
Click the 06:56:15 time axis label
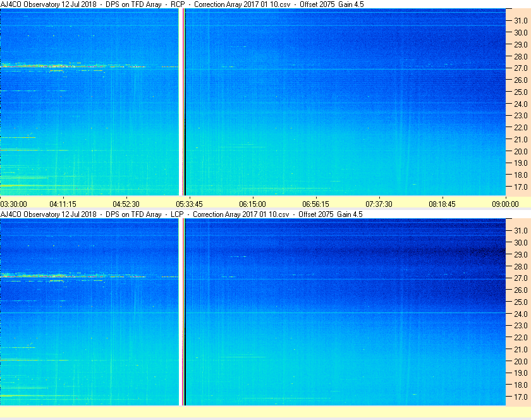click(315, 204)
